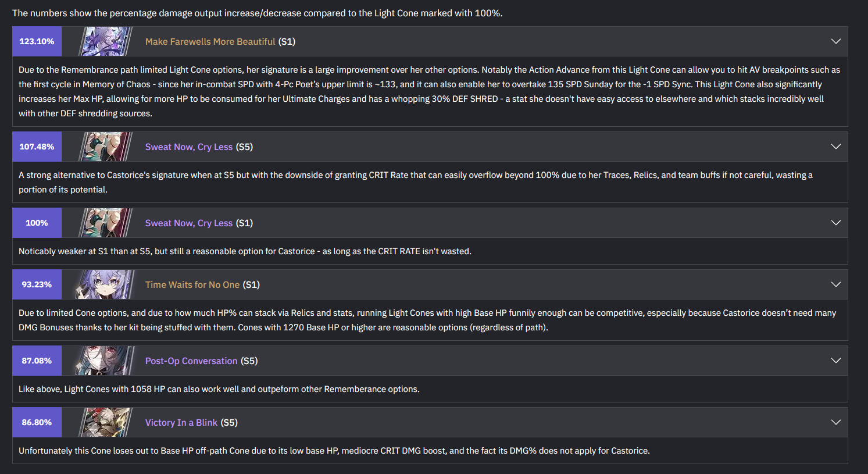This screenshot has height=474, width=868.
Task: Open the Victory In a Blink title link
Action: [x=181, y=422]
